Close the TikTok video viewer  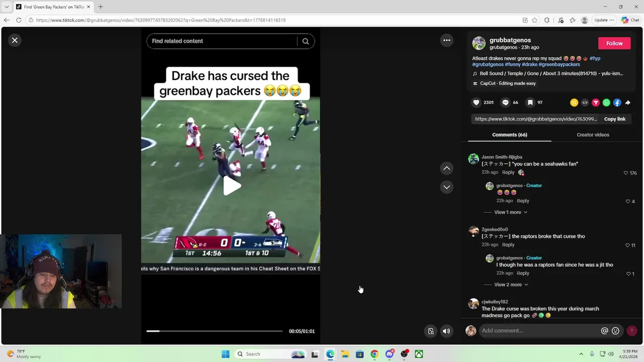(15, 40)
